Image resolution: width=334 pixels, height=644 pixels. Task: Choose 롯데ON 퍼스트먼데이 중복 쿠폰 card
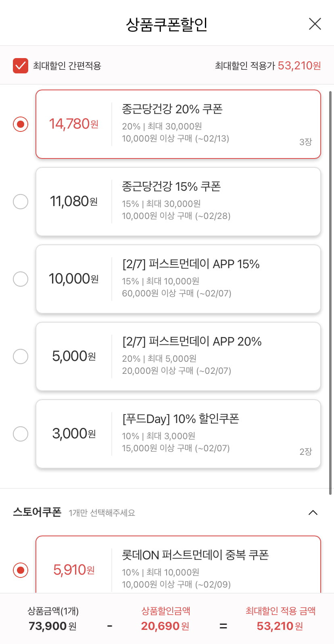point(178,565)
